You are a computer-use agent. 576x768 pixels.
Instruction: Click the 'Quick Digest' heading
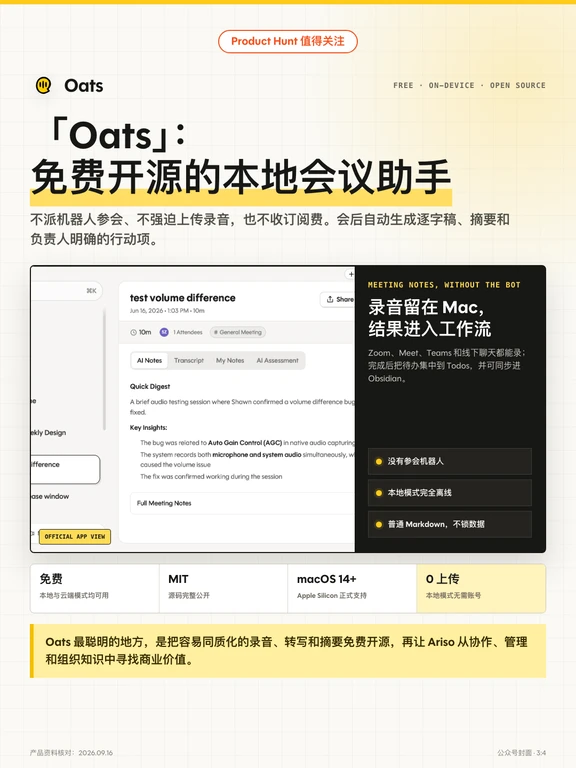(150, 386)
